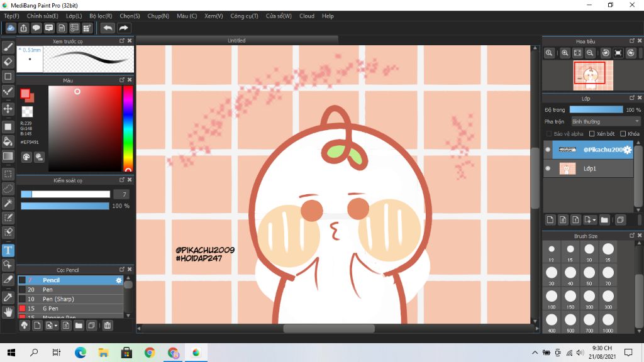Switch to the Untitled canvas tab
Screen dimensions: 644x362
(237, 40)
